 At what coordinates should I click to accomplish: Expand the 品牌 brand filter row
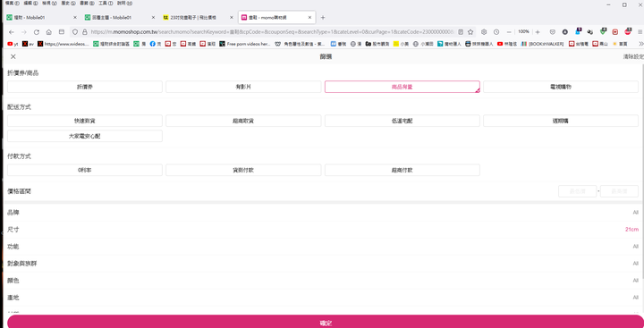pyautogui.click(x=323, y=213)
